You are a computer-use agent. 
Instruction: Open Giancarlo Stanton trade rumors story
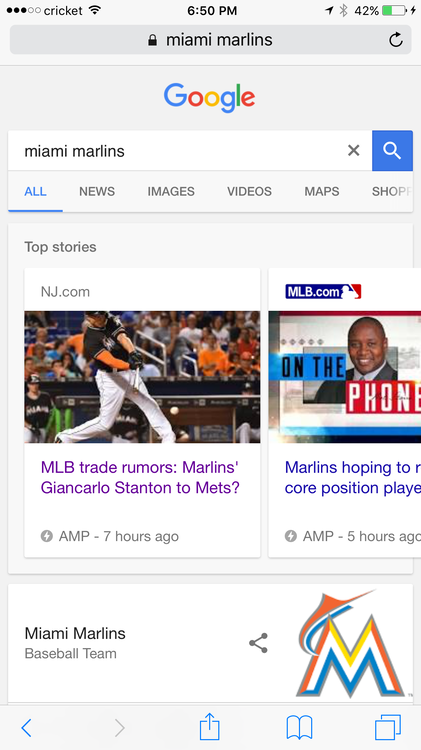tap(140, 477)
